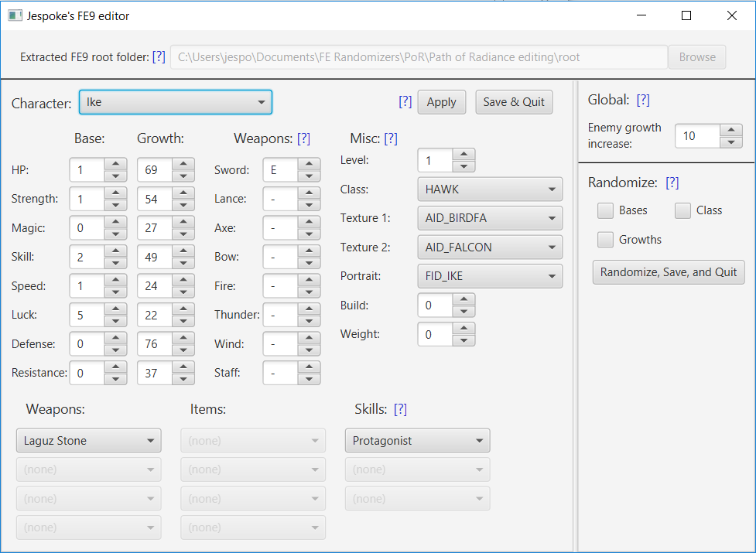Open help next to Apply button
This screenshot has width=756, height=553.
pos(405,101)
